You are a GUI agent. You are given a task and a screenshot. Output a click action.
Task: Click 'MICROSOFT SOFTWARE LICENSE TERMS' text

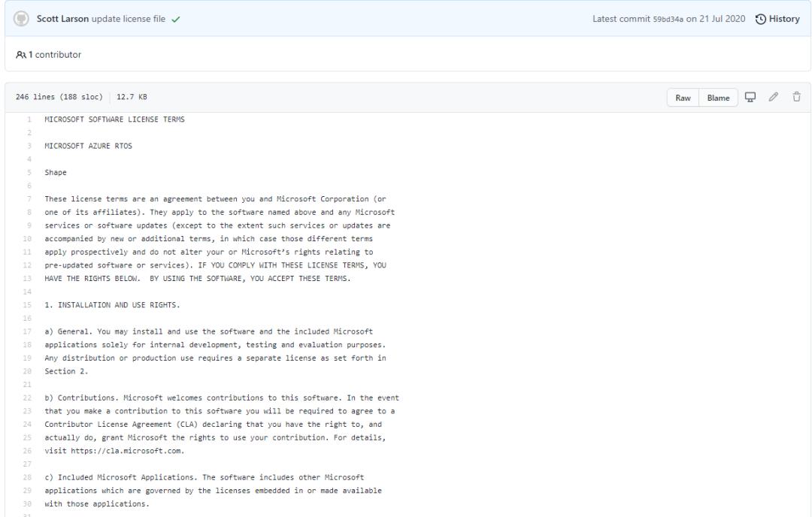click(114, 119)
